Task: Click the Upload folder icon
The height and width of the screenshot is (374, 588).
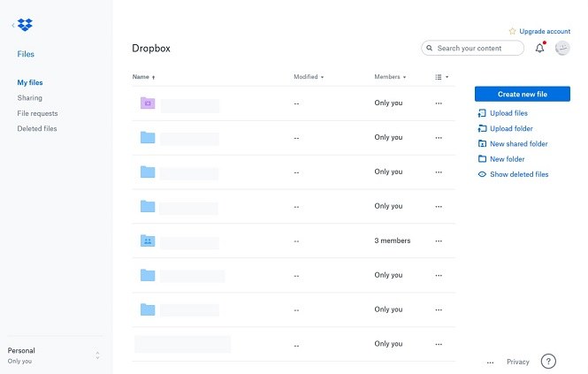Action: tap(482, 128)
